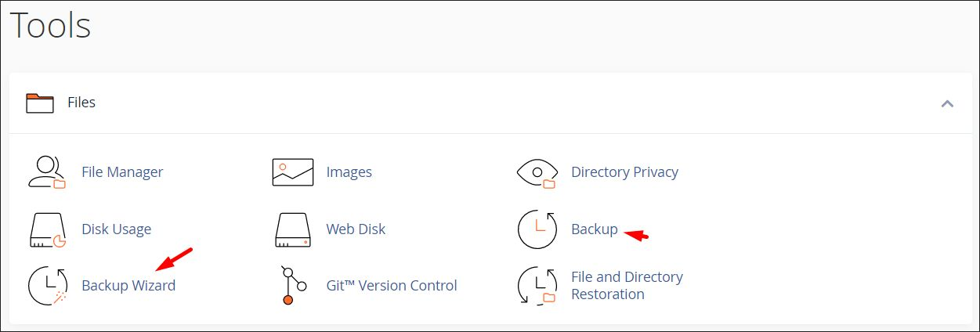Image resolution: width=980 pixels, height=332 pixels.
Task: Click the Images picture icon
Action: (x=292, y=172)
